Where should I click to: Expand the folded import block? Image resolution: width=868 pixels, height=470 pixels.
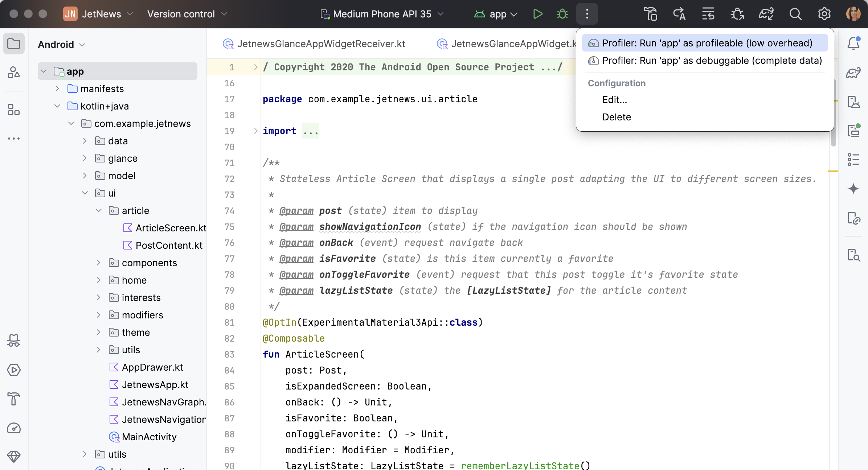255,131
